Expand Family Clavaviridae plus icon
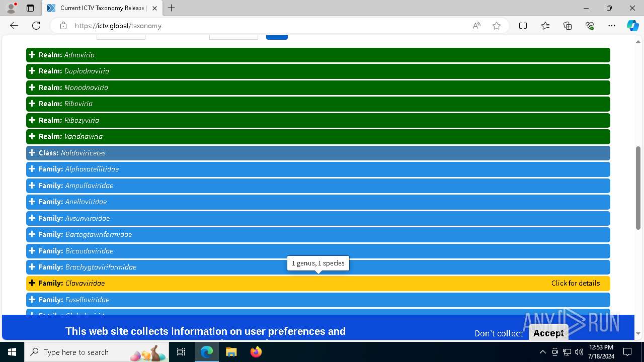 [x=32, y=283]
